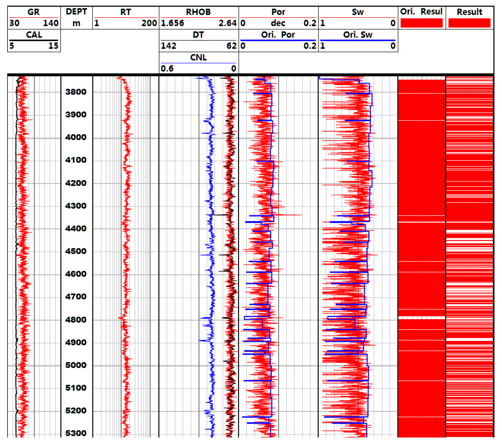The image size is (502, 448).
Task: Select the 4800 depth marker
Action: (76, 320)
